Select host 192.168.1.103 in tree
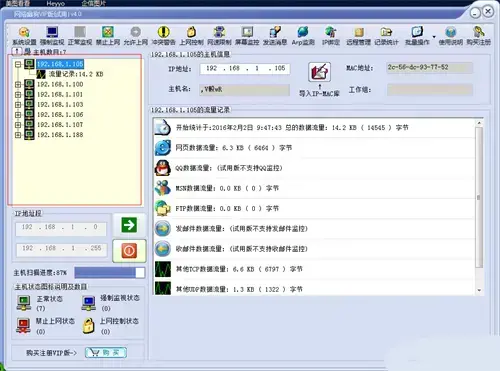The image size is (500, 371). [60, 104]
